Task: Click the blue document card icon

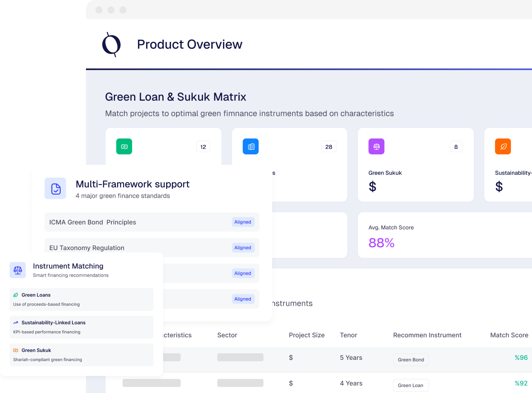Action: tap(251, 147)
